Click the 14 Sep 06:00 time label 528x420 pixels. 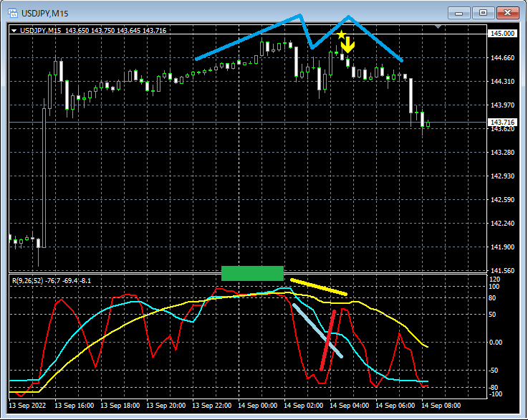pyautogui.click(x=395, y=406)
